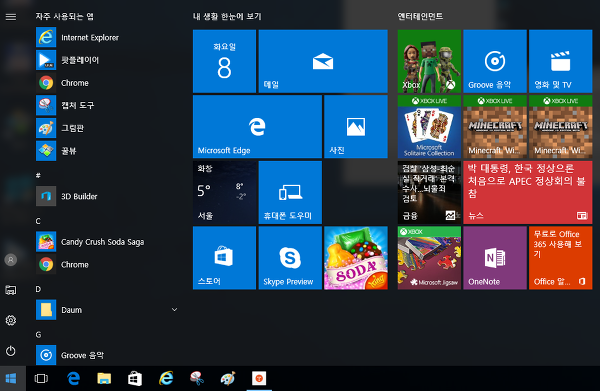Image resolution: width=600 pixels, height=391 pixels.
Task: Launch Internet Explorer from frequently used apps
Action: click(x=107, y=37)
